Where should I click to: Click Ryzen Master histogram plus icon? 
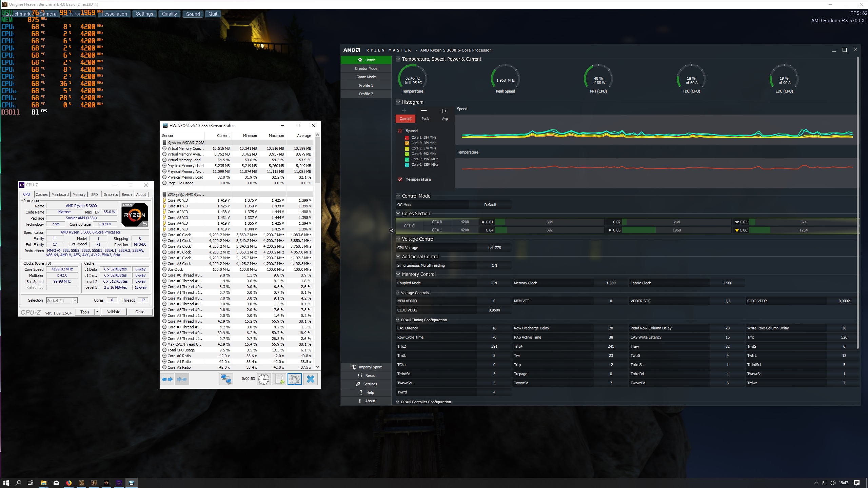(x=404, y=110)
